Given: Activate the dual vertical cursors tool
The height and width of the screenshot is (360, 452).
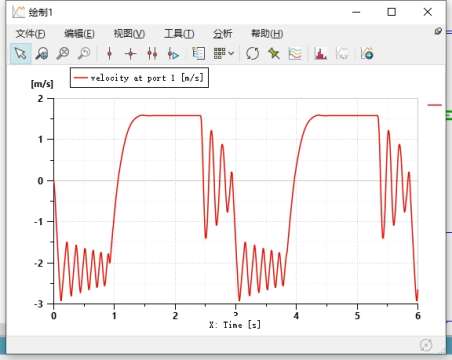Looking at the screenshot, I should pyautogui.click(x=152, y=53).
